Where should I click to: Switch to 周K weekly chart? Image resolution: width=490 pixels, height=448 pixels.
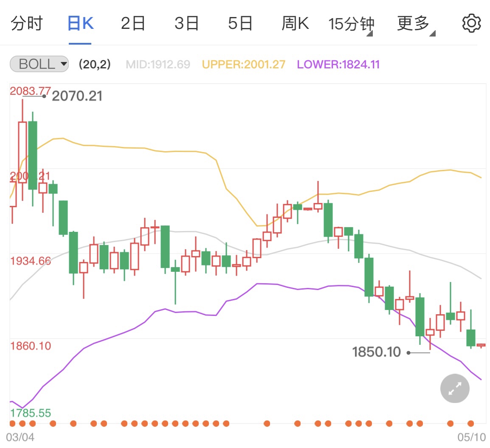[x=295, y=23]
